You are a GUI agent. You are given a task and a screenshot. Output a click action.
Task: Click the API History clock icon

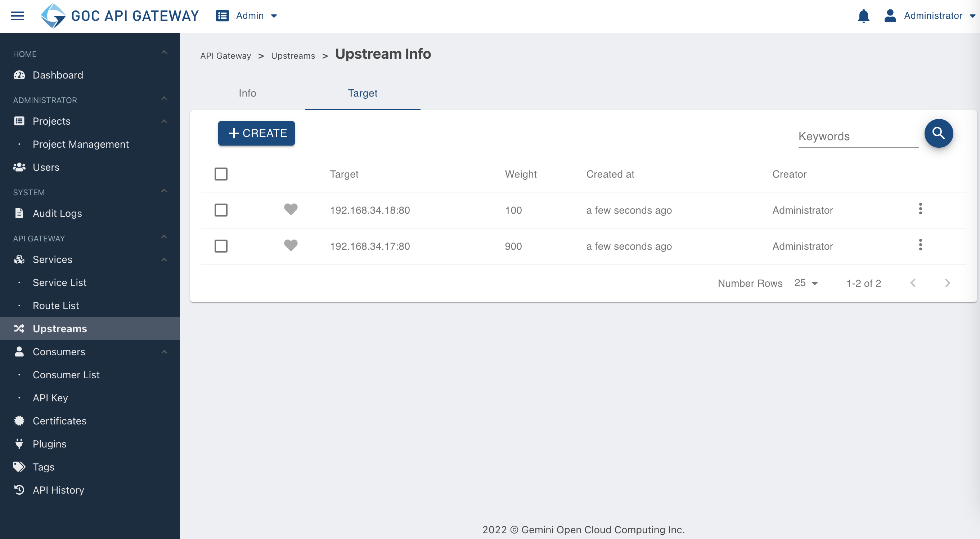coord(19,490)
